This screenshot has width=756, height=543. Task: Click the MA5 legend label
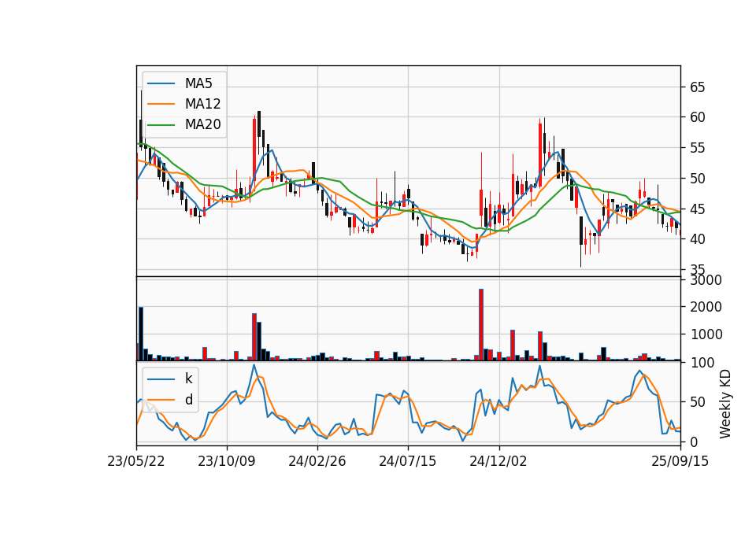(x=198, y=83)
